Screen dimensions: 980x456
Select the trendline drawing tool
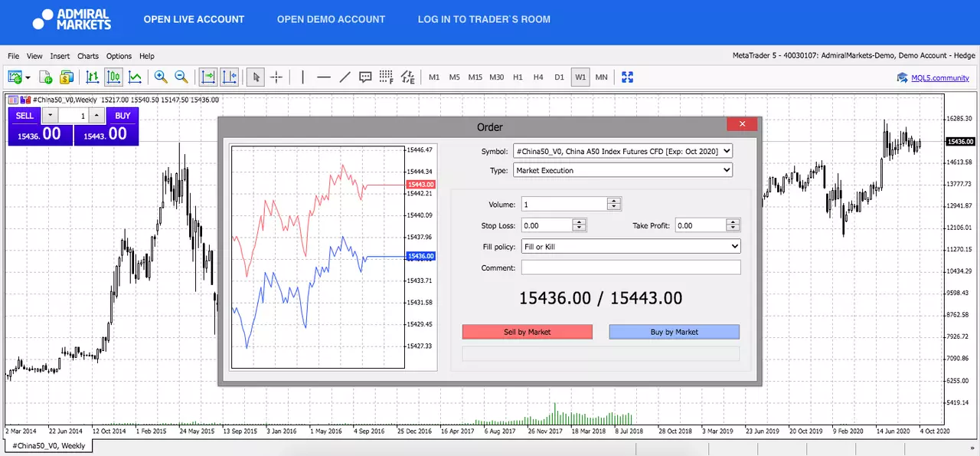click(345, 77)
